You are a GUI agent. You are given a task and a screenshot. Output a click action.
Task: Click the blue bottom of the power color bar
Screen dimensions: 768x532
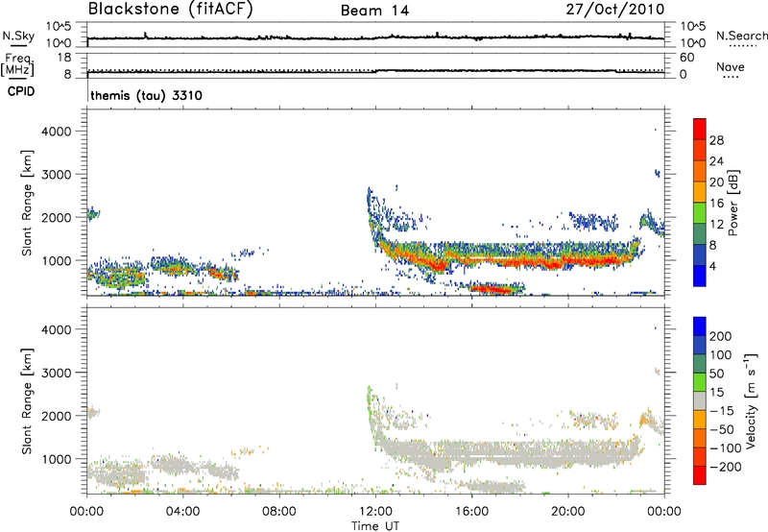700,276
